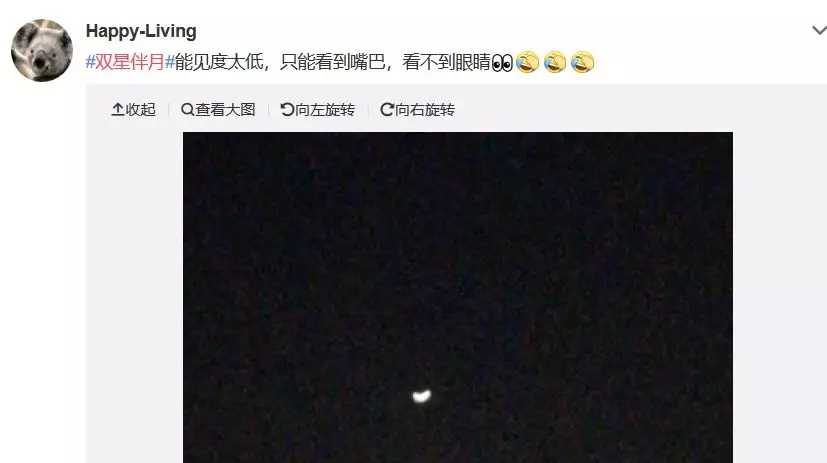Screen dimensions: 827x463
Task: Rotate the photo using 向右旋转 label
Action: (425, 110)
